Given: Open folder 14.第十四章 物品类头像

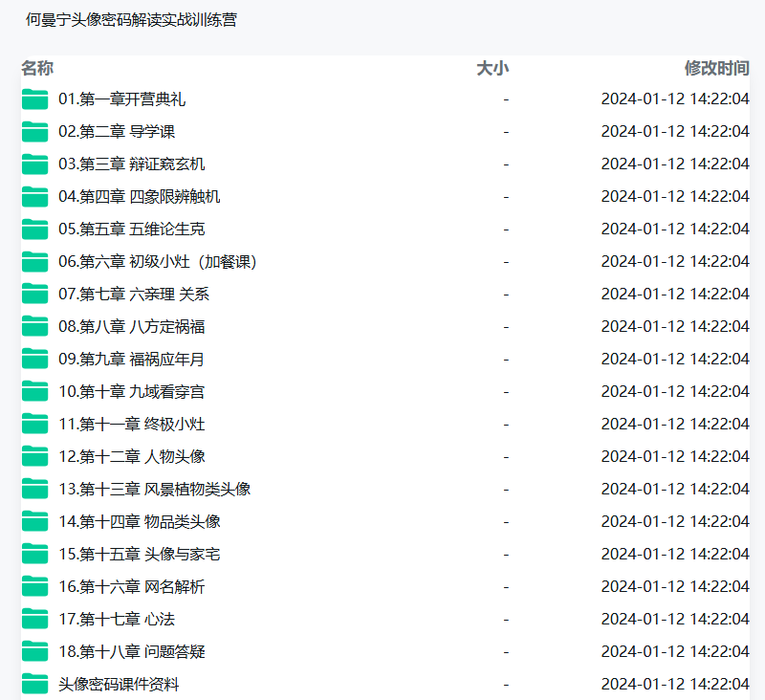Looking at the screenshot, I should click(139, 521).
